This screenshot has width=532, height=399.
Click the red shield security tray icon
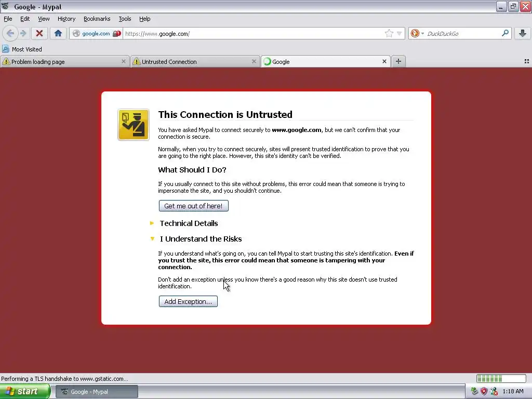484,391
